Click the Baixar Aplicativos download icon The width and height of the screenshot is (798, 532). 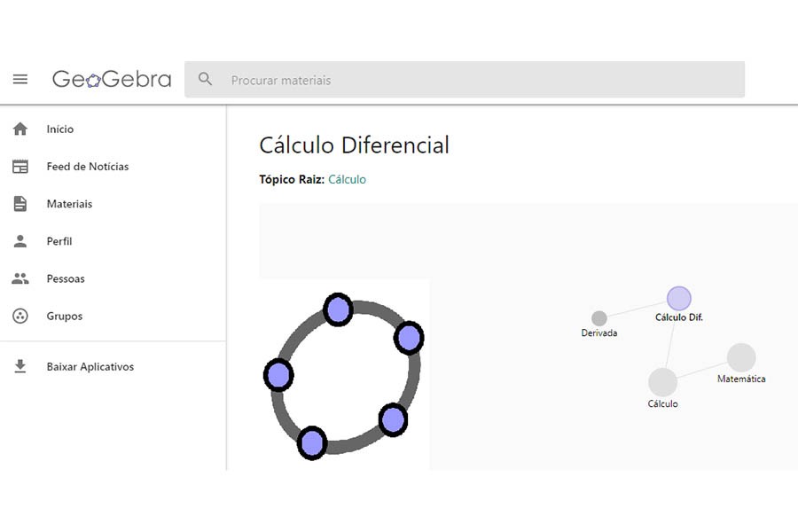pyautogui.click(x=20, y=366)
